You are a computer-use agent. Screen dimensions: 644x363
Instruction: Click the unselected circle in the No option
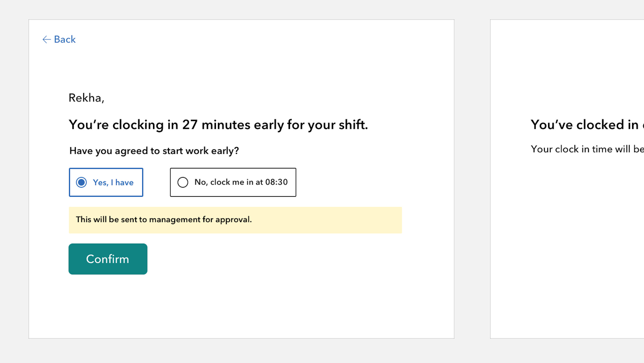pyautogui.click(x=182, y=182)
